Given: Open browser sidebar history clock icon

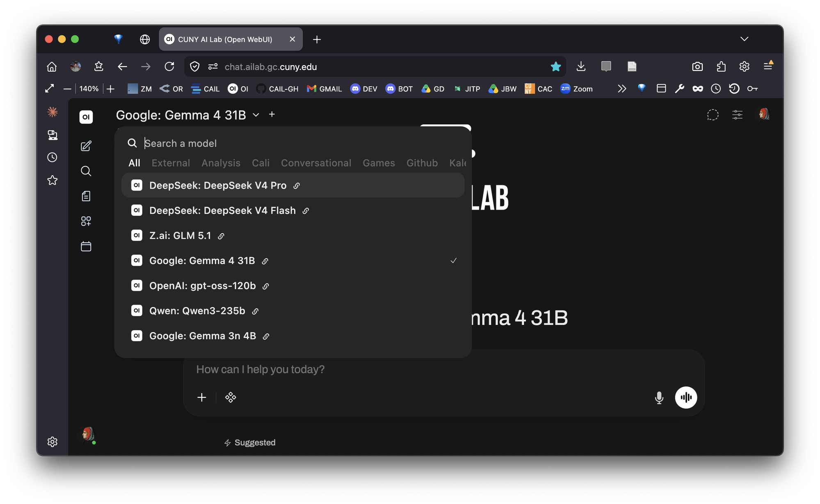Looking at the screenshot, I should pos(52,157).
